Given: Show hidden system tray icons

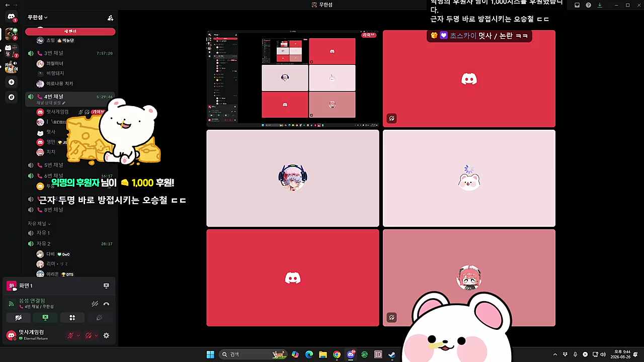Looking at the screenshot, I should (x=555, y=354).
